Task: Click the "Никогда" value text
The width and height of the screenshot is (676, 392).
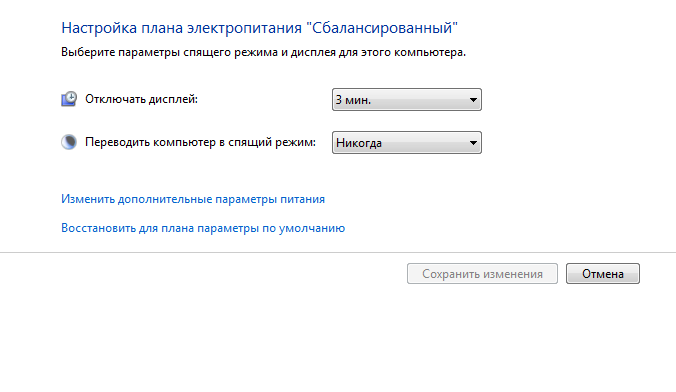Action: pyautogui.click(x=359, y=143)
